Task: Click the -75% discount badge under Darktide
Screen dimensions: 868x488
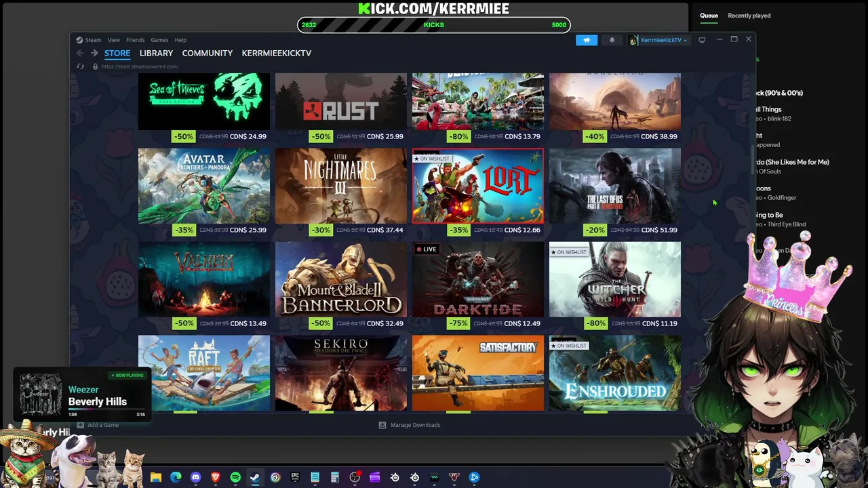Action: pyautogui.click(x=458, y=323)
